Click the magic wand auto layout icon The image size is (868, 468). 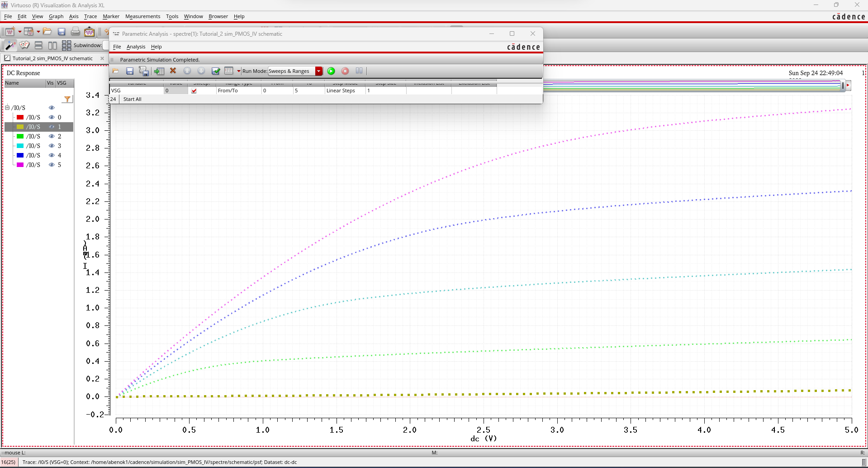[x=10, y=45]
